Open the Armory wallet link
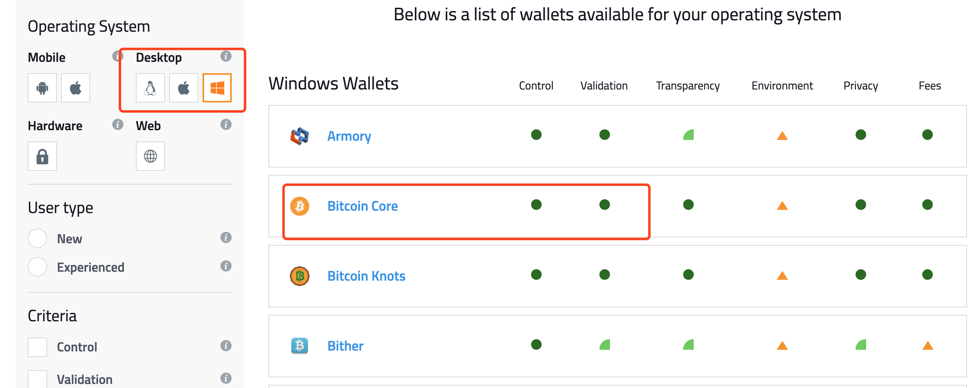This screenshot has height=388, width=980. [349, 136]
